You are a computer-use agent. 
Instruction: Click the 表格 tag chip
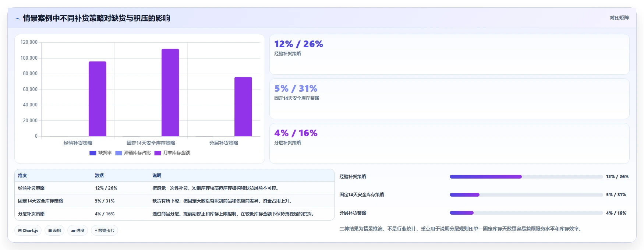point(54,230)
